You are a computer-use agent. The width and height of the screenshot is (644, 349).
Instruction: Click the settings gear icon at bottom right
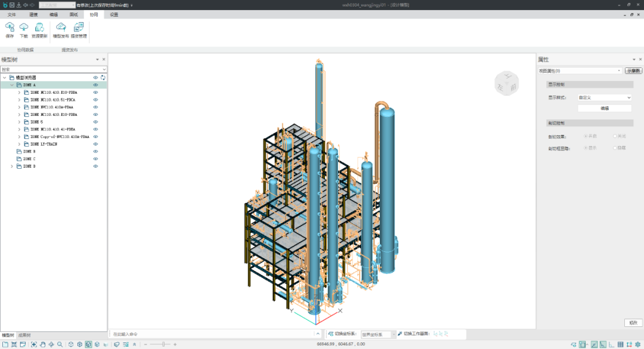(x=638, y=344)
